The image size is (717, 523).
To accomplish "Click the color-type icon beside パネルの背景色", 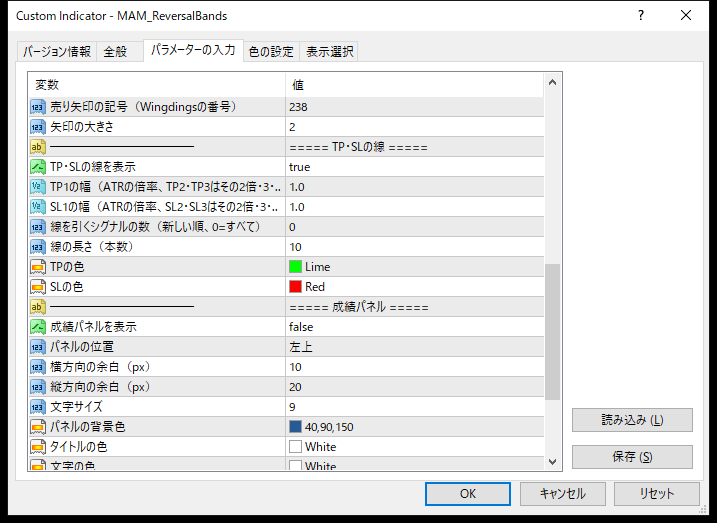I will (x=38, y=427).
